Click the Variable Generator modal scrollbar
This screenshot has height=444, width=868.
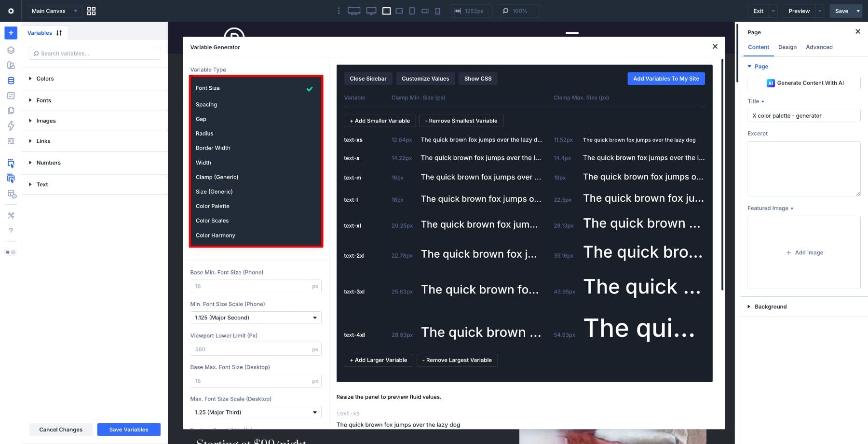pyautogui.click(x=722, y=174)
